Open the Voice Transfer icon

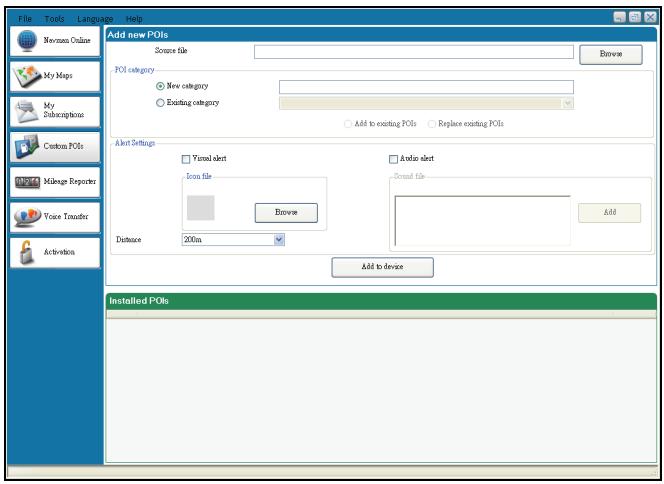pyautogui.click(x=23, y=216)
